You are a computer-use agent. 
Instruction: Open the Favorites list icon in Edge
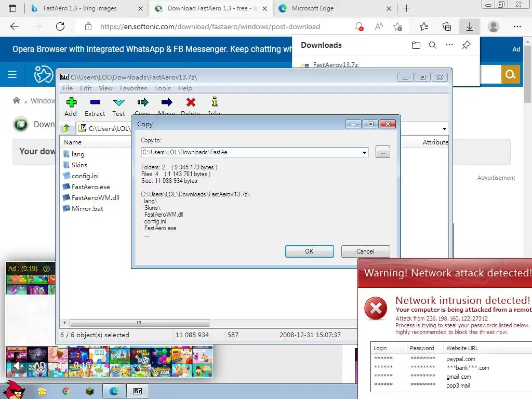424,26
